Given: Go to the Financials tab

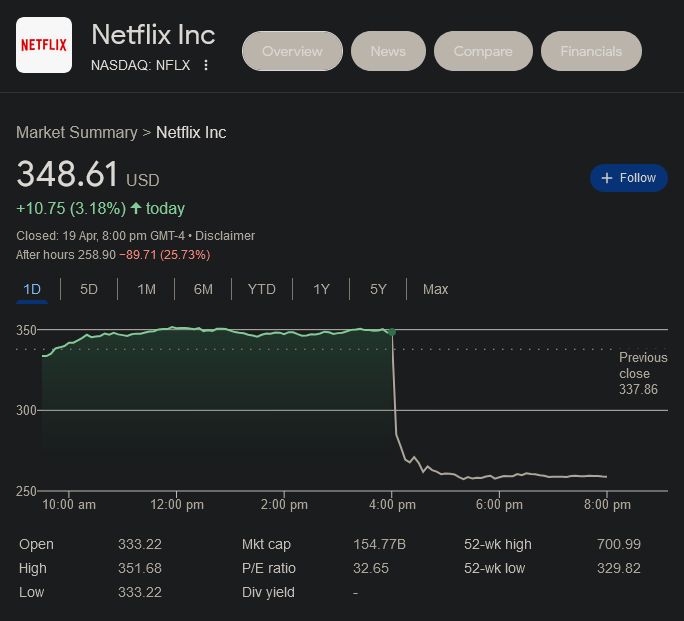Looking at the screenshot, I should pyautogui.click(x=591, y=51).
